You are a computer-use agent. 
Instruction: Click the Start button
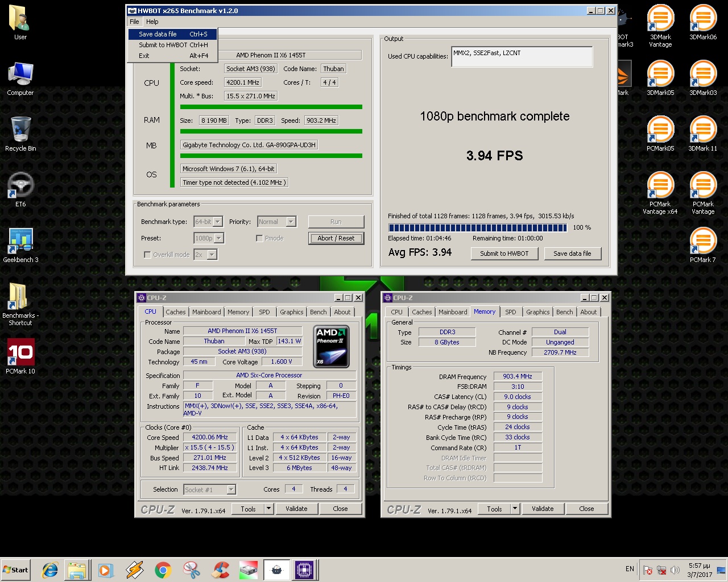(x=16, y=569)
